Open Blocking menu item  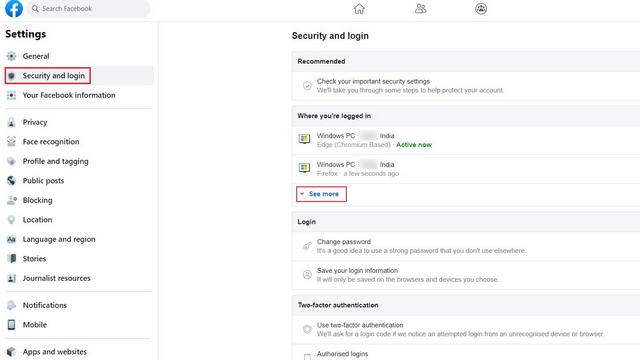point(79,200)
